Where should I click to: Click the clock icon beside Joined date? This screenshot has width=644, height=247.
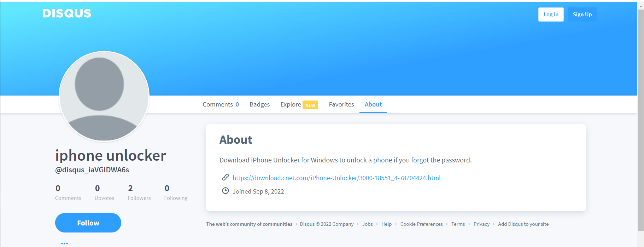pyautogui.click(x=225, y=191)
